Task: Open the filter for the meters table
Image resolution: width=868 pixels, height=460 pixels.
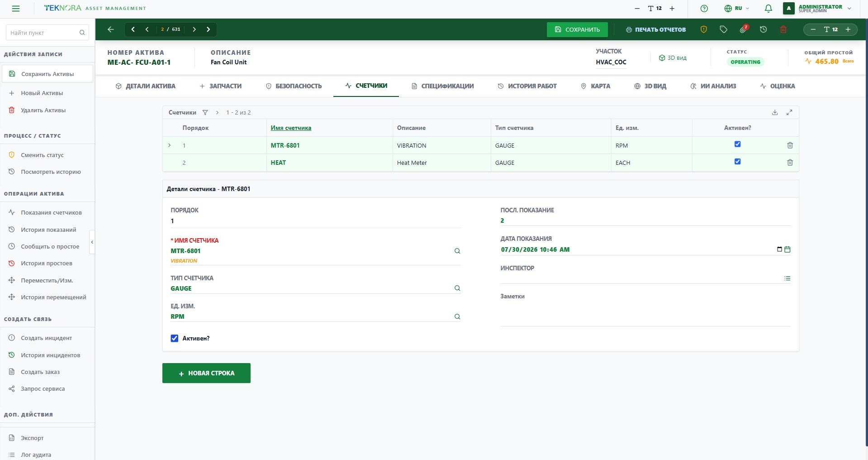Action: point(205,112)
